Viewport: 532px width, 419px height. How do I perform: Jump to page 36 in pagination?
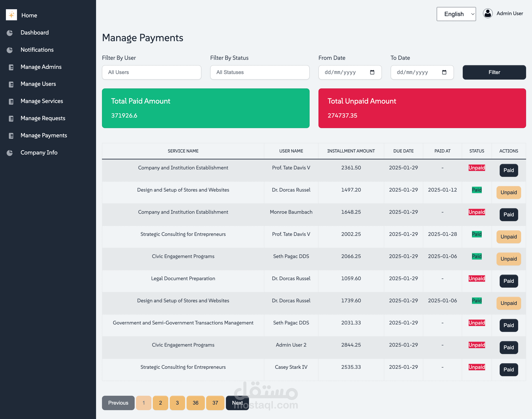coord(195,403)
